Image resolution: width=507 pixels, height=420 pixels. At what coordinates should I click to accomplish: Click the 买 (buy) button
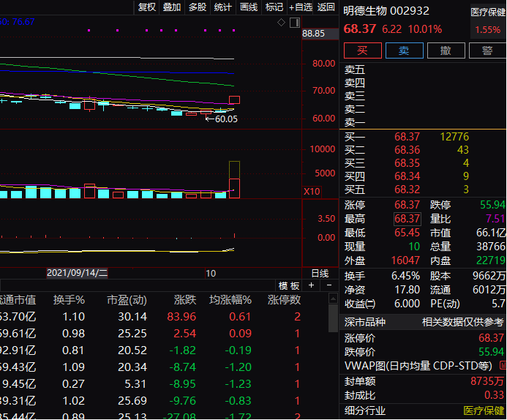click(x=363, y=50)
